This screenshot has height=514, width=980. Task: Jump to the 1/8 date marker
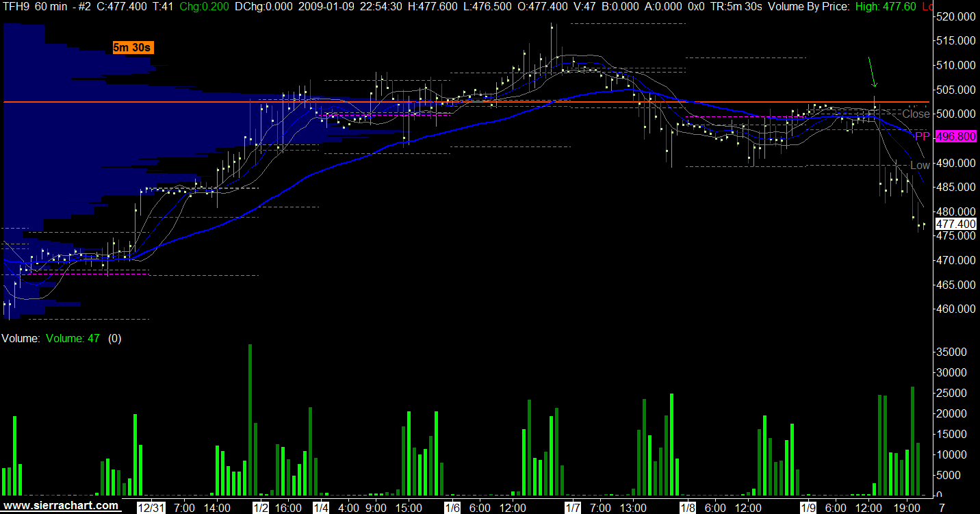(x=688, y=508)
